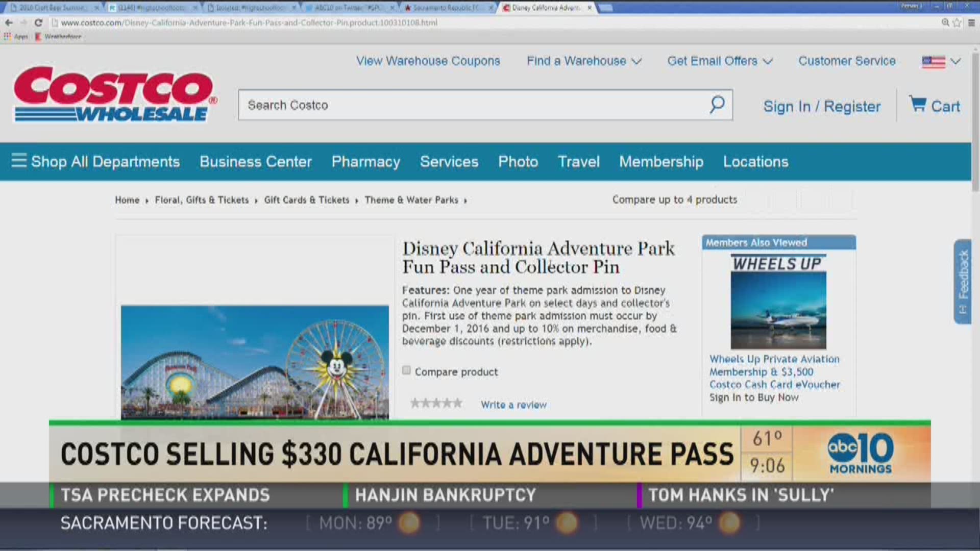
Task: Open Wheels Up Private Aviation Membership link
Action: (775, 372)
